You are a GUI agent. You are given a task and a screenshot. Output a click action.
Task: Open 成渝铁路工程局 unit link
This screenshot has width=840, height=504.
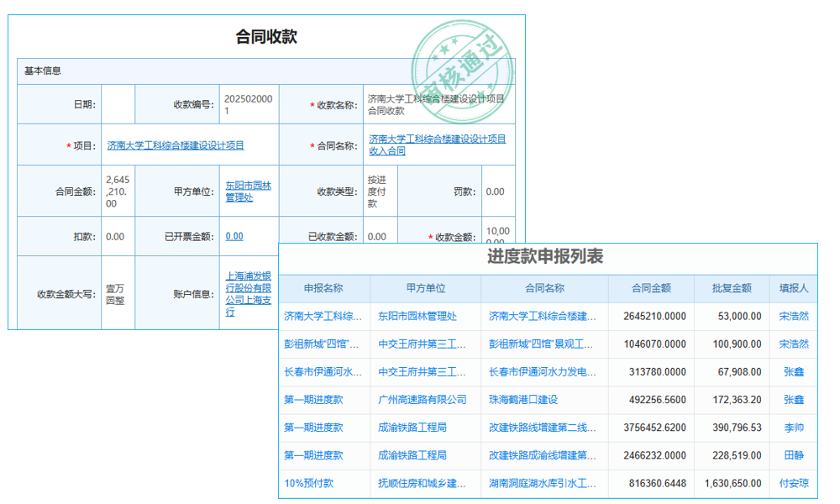(x=412, y=428)
